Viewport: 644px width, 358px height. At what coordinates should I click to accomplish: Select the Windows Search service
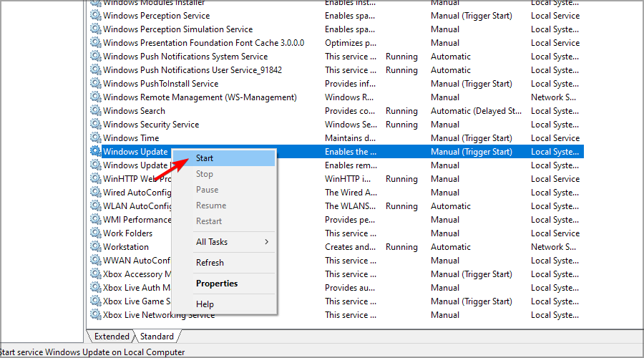[134, 110]
